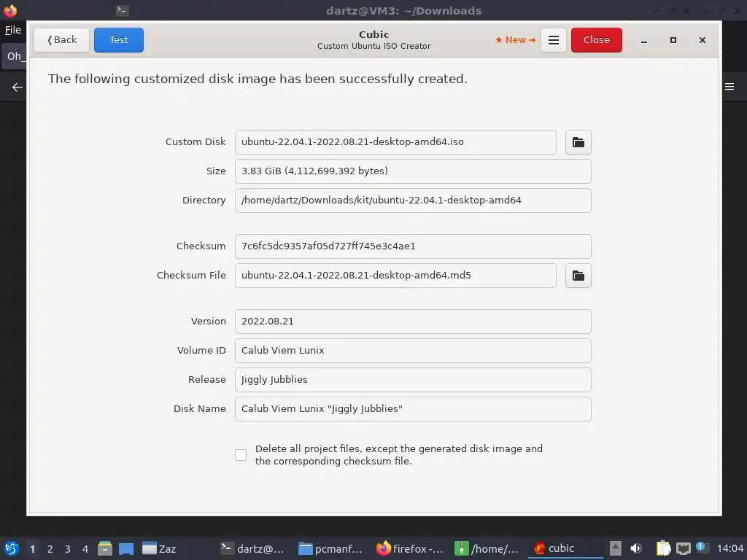Switch to dartz@ terminal taskbar item
Viewport: 747px width, 560px height.
pyautogui.click(x=252, y=548)
